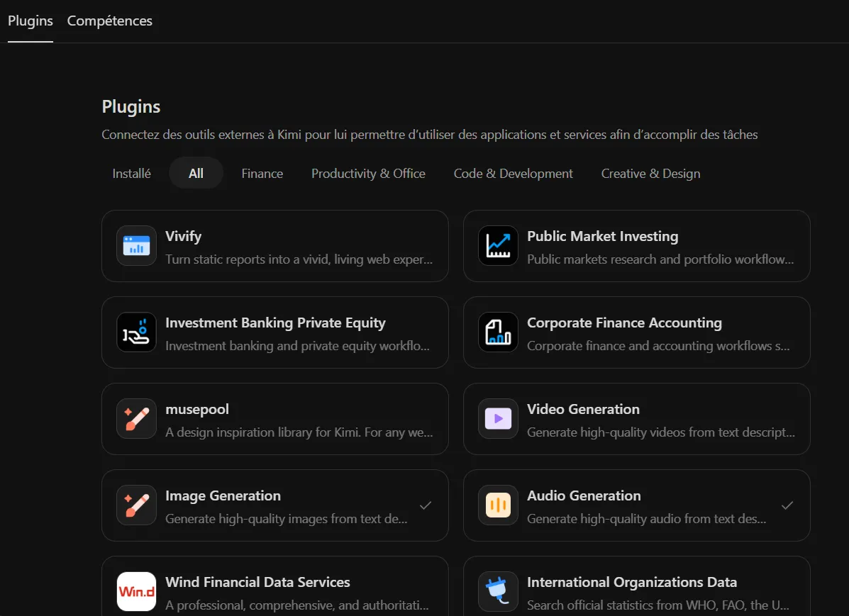This screenshot has width=849, height=616.
Task: Click the Corporate Finance Accounting icon
Action: tap(498, 332)
